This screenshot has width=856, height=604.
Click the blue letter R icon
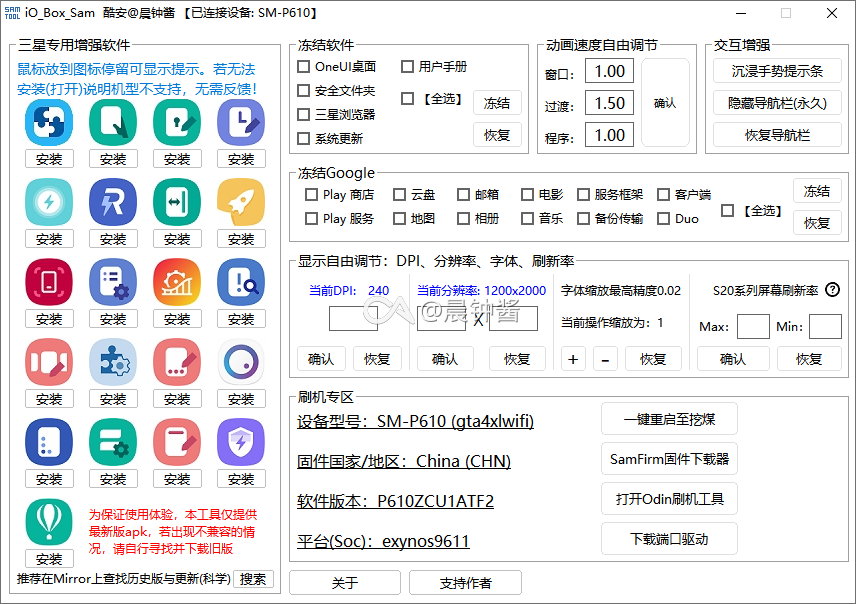coord(113,202)
